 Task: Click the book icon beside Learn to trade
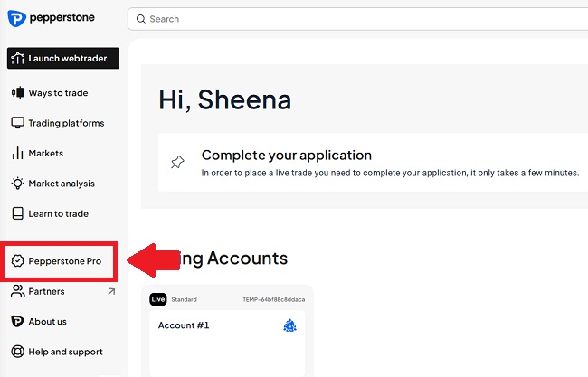[17, 213]
